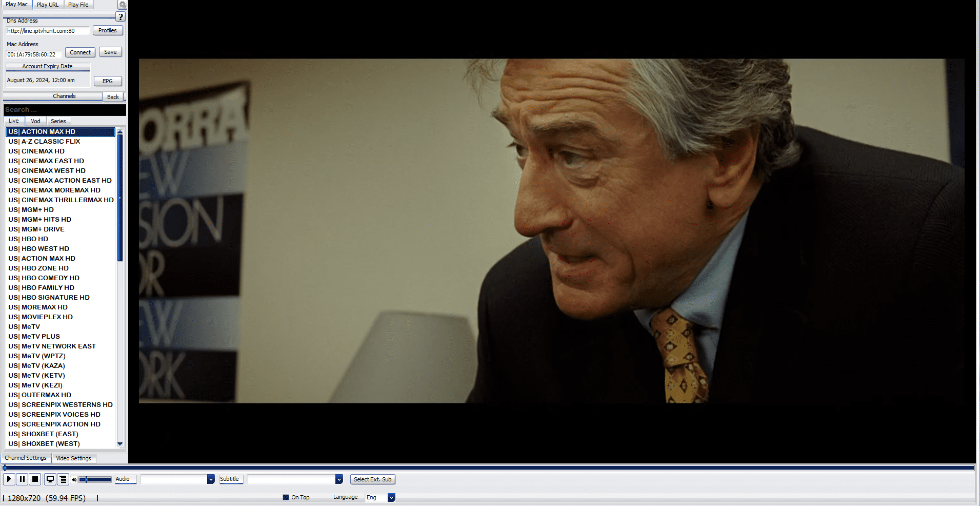Screen dimensions: 980x506
Task: Select US| HBO HD channel
Action: click(61, 239)
